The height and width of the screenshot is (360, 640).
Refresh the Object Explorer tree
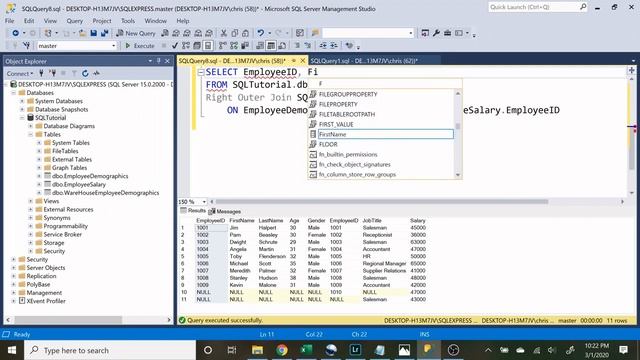pos(85,73)
